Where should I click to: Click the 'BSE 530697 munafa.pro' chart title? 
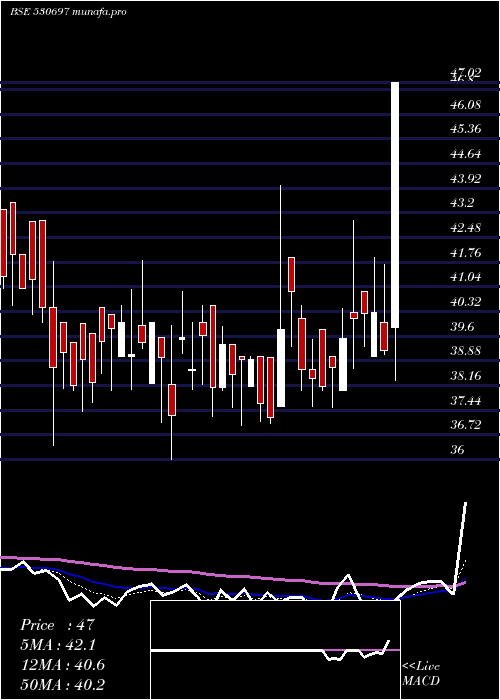click(68, 12)
